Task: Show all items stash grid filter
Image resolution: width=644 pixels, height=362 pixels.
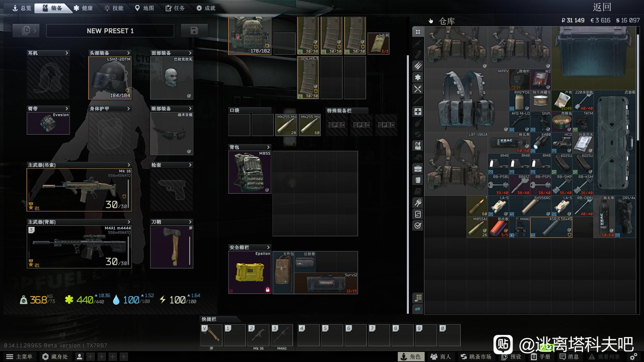Action: pos(418,32)
